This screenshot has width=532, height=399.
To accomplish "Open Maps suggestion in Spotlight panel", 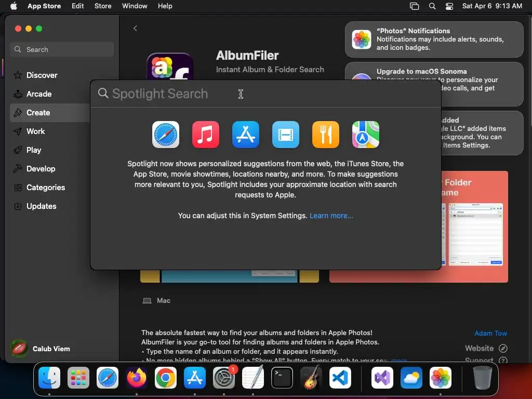I will (366, 135).
